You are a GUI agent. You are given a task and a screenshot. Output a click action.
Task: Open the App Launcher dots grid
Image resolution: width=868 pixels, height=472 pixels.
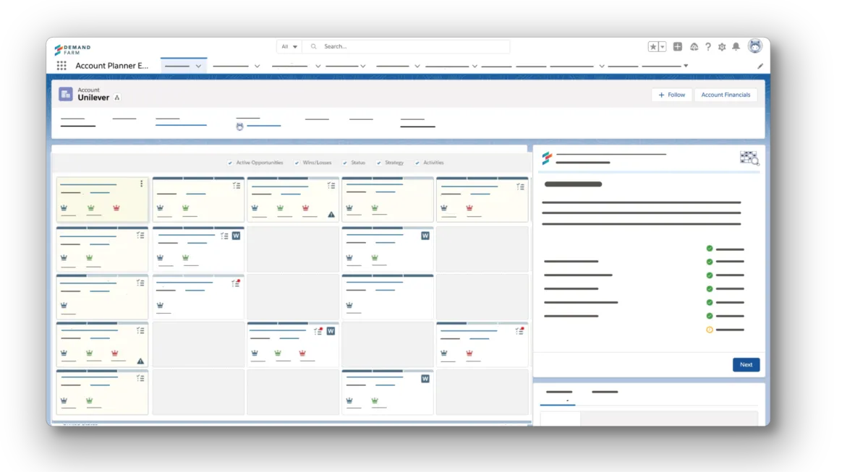click(x=61, y=65)
